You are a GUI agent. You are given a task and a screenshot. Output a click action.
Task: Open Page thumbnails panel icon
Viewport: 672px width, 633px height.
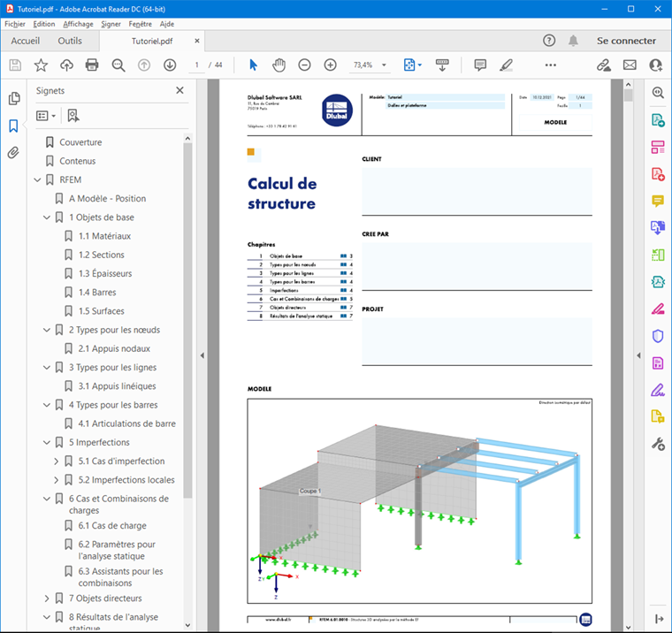tap(14, 98)
